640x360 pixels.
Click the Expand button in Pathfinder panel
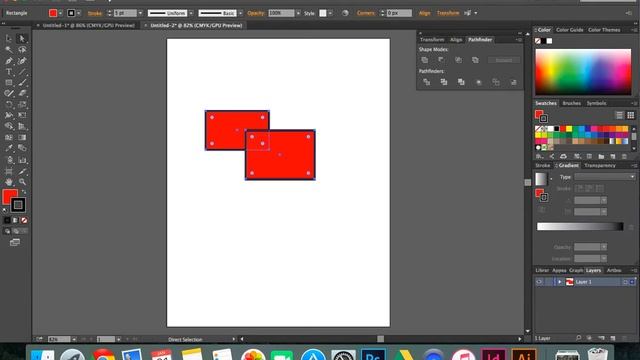(504, 60)
